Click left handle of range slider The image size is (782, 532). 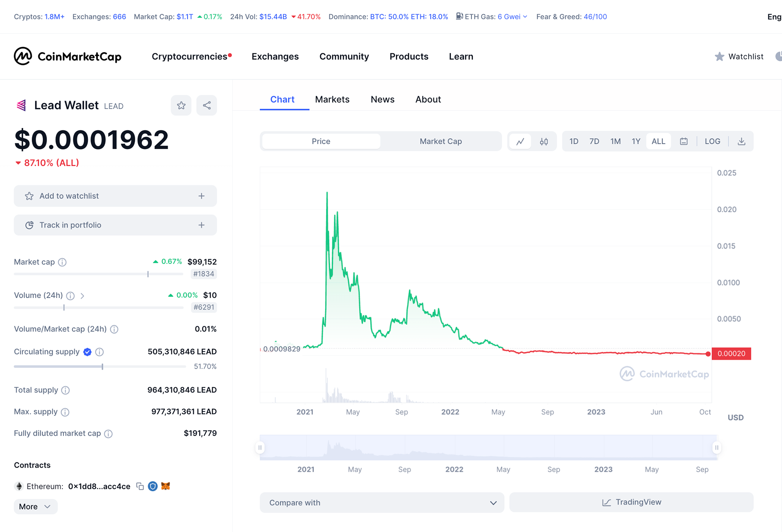[260, 448]
